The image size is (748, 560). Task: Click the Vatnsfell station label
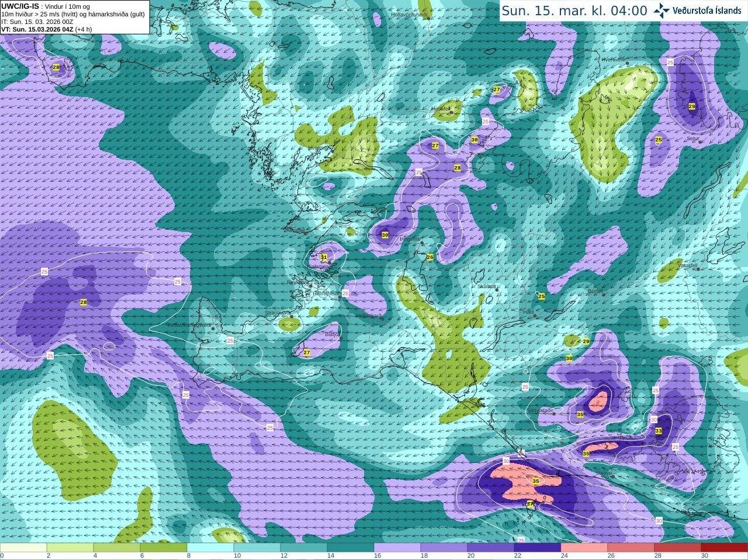click(x=688, y=265)
